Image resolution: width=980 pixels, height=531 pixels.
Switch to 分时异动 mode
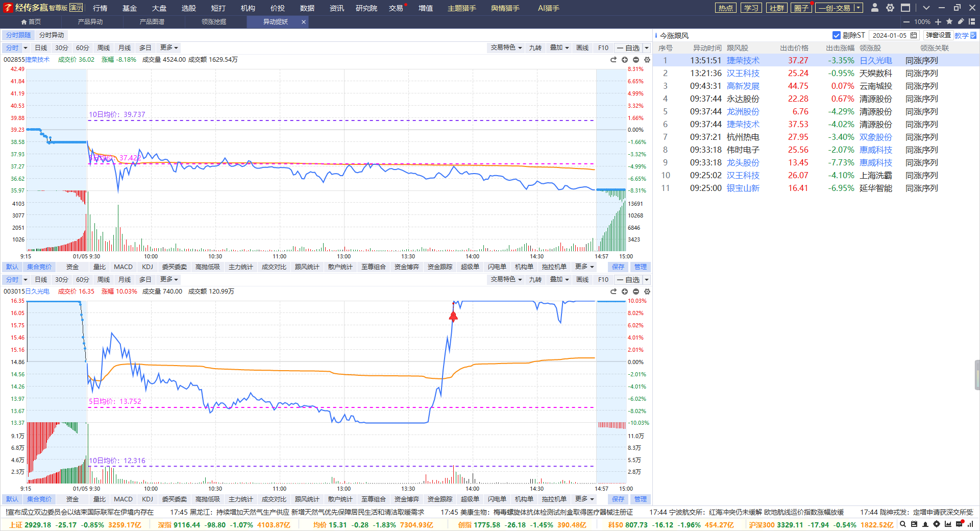click(x=52, y=35)
